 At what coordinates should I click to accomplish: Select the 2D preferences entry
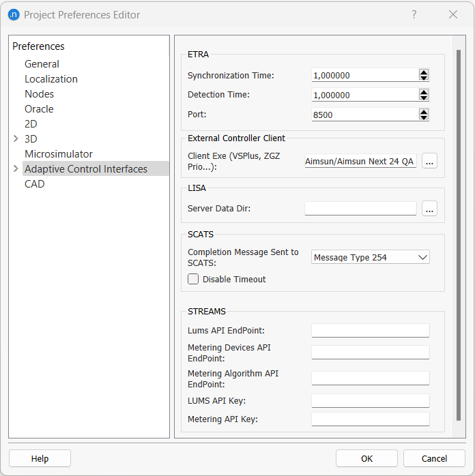[x=31, y=124]
